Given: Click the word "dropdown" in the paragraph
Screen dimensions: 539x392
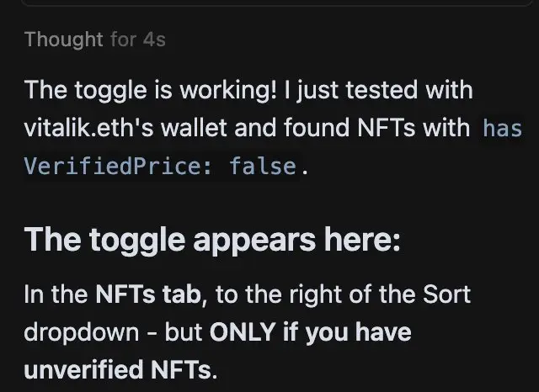Looking at the screenshot, I should (82, 332).
